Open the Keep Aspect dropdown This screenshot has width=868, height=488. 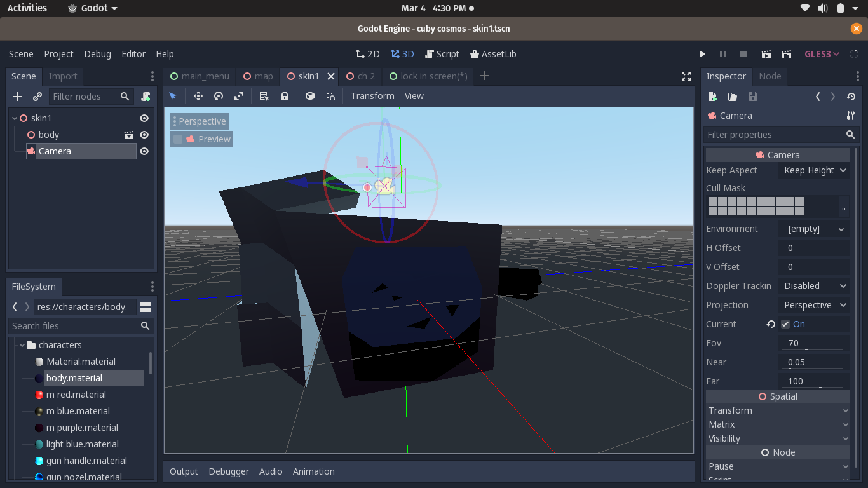coord(814,170)
